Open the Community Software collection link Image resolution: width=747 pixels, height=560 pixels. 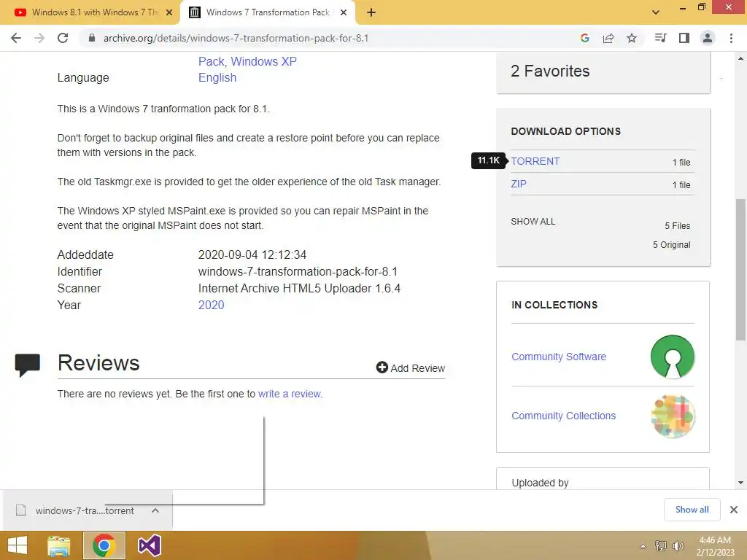tap(558, 357)
